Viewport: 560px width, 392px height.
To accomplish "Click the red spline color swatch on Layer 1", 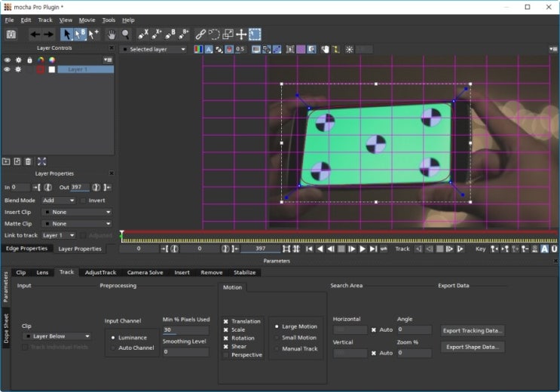I will click(40, 69).
